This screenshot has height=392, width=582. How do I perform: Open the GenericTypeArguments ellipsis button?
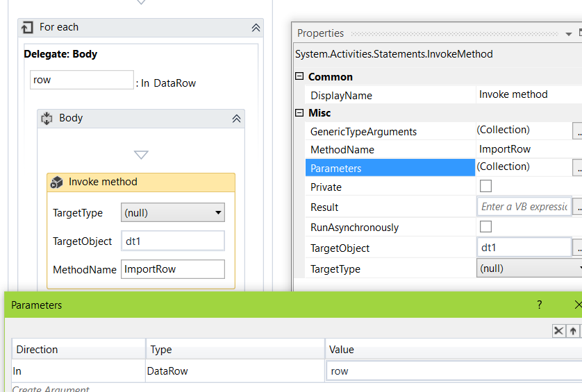click(x=577, y=131)
